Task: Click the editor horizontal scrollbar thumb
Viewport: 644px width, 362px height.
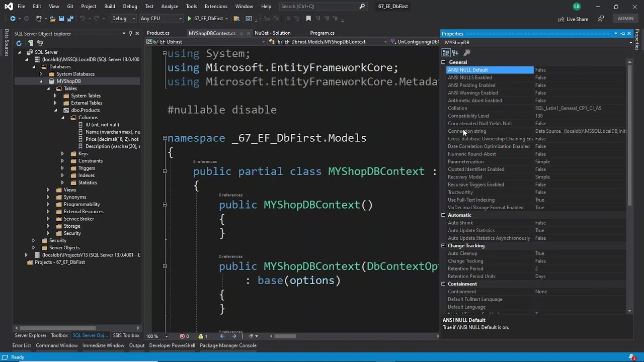Action: click(x=285, y=336)
